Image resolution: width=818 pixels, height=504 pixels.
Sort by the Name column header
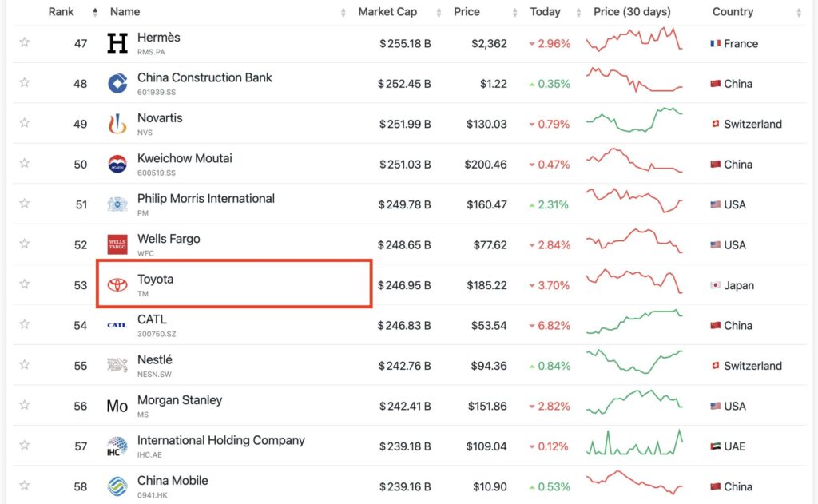coord(125,12)
